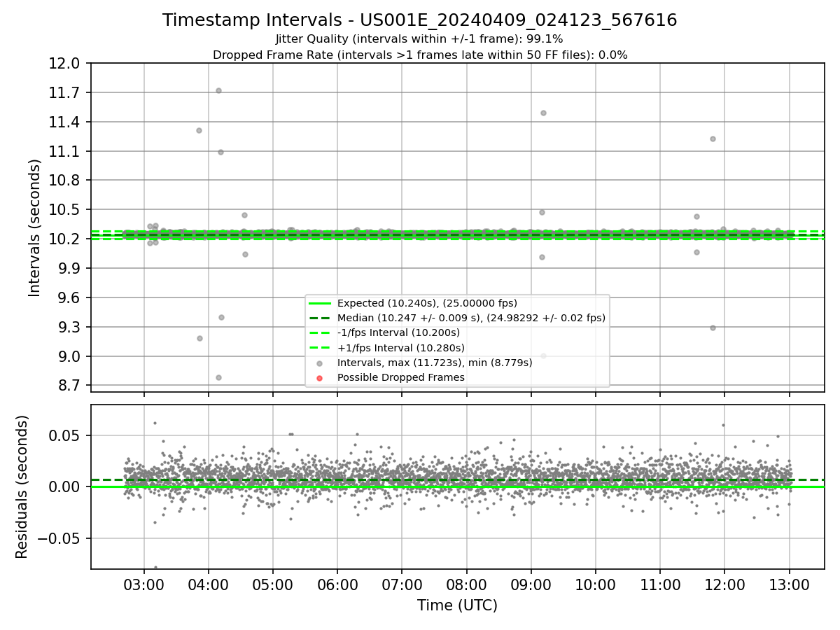This screenshot has width=840, height=630.
Task: Click the 12:00 time tick label
Action: tap(725, 584)
